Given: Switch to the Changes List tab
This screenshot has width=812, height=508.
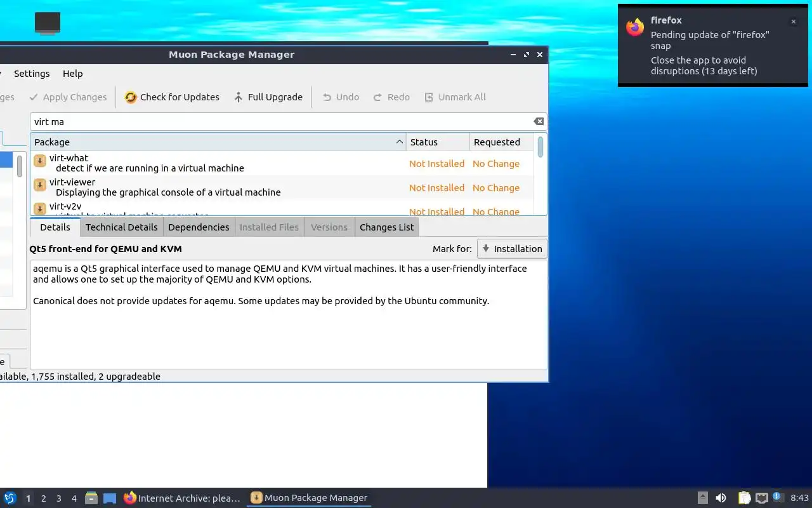Looking at the screenshot, I should [386, 227].
